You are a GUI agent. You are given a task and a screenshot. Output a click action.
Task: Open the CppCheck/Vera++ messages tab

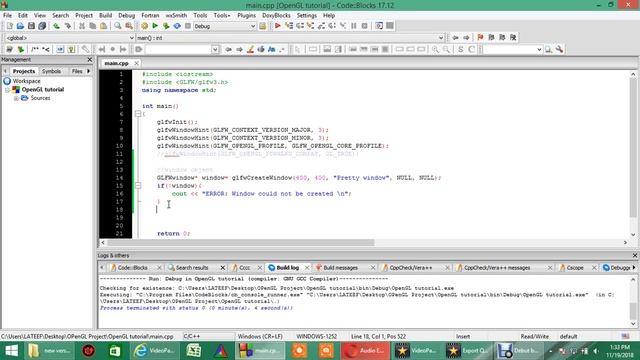pyautogui.click(x=497, y=268)
